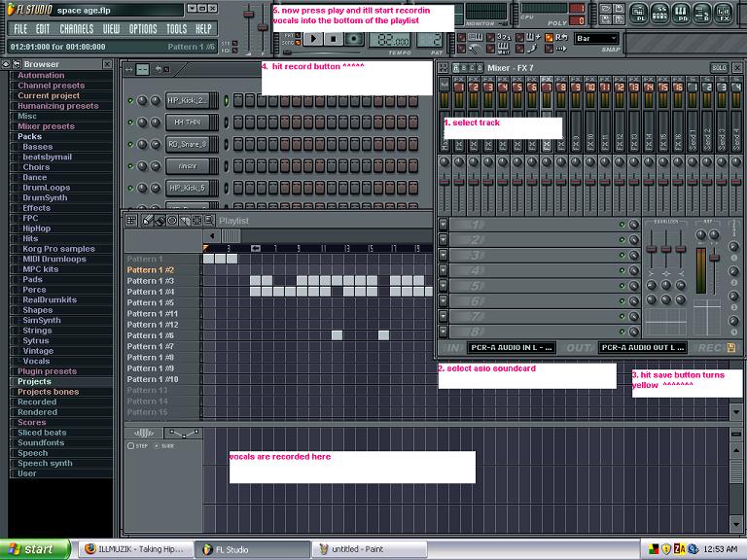
Task: Open the Recorded folder in Browser
Action: tap(37, 402)
